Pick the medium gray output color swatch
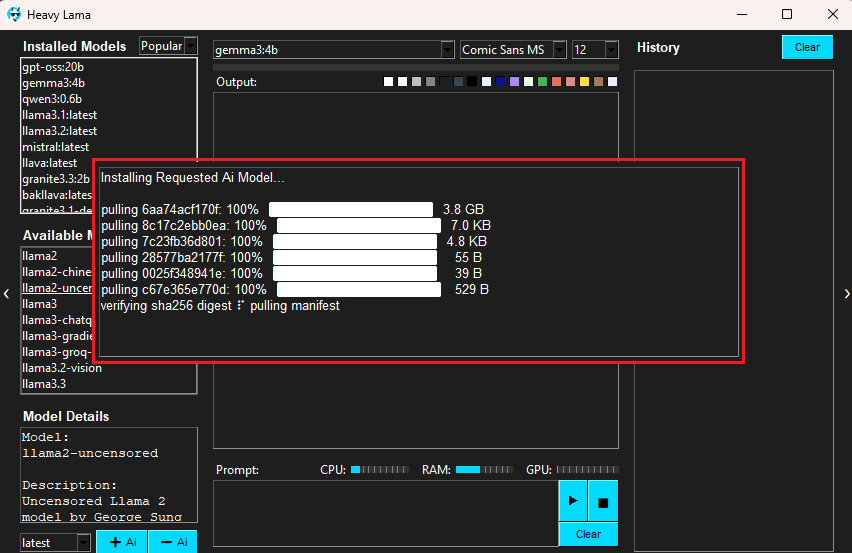 pyautogui.click(x=430, y=81)
